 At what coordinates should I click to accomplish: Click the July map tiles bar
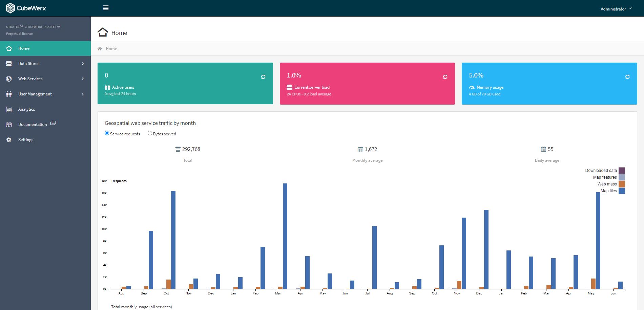pyautogui.click(x=374, y=258)
